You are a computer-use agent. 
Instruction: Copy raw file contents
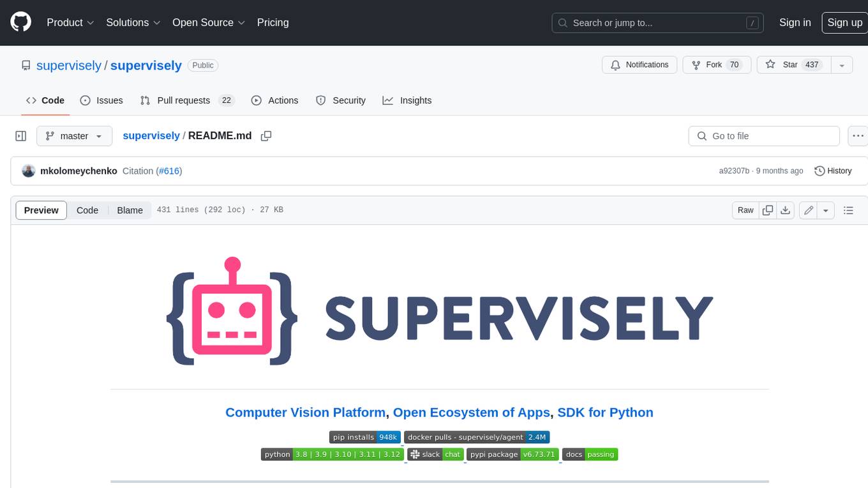768,210
